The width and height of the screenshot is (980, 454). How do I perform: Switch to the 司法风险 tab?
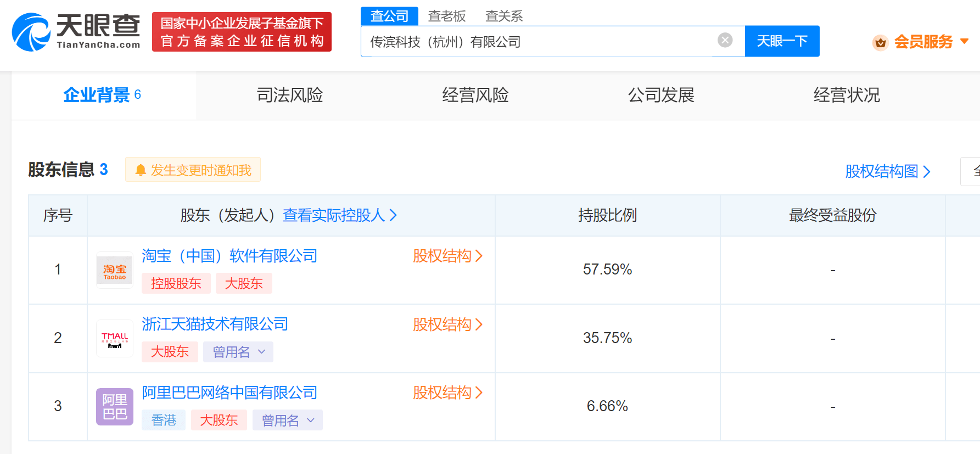(290, 95)
